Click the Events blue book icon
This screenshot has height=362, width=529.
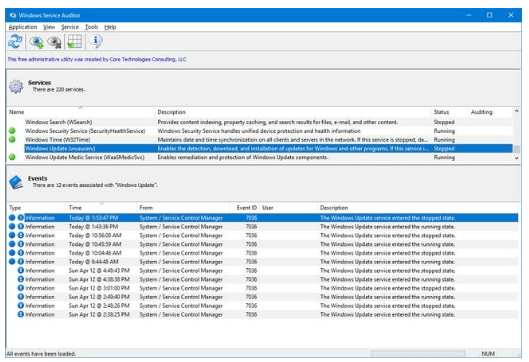click(x=16, y=182)
